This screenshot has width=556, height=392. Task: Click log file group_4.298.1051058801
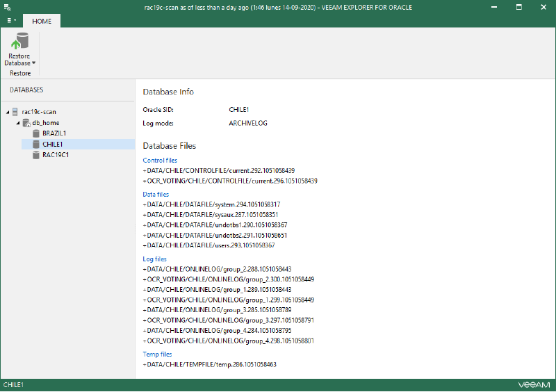229,341
